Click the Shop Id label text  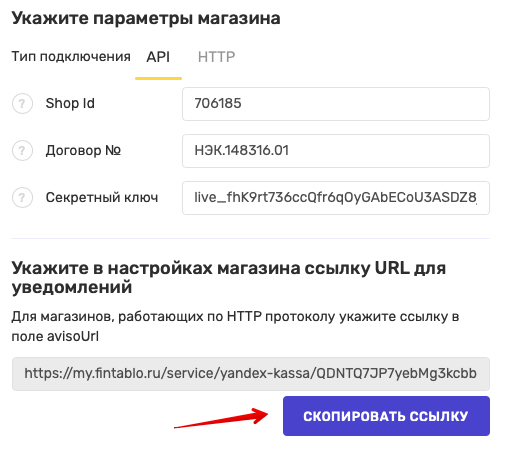point(70,104)
